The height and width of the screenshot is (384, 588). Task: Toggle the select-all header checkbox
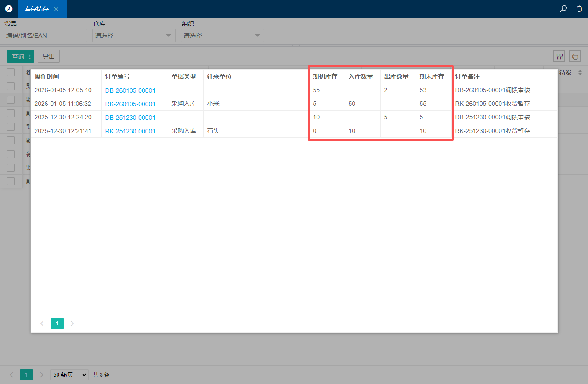point(11,72)
